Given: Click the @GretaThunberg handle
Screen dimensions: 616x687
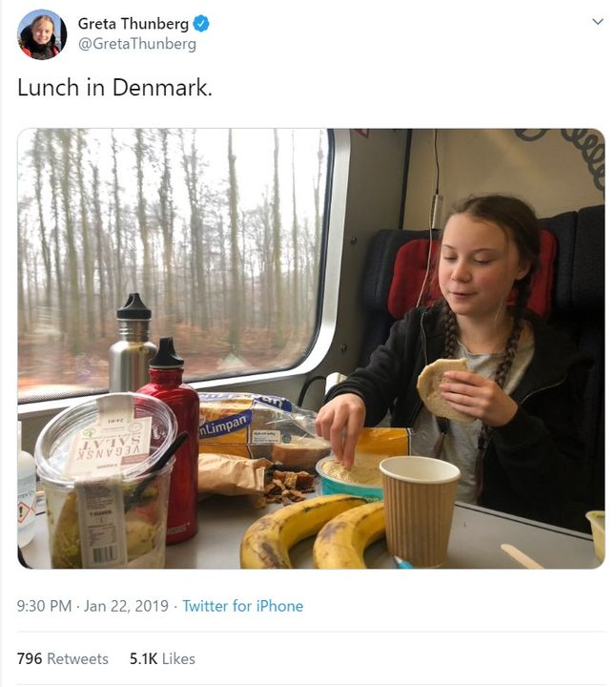Looking at the screenshot, I should tap(136, 44).
